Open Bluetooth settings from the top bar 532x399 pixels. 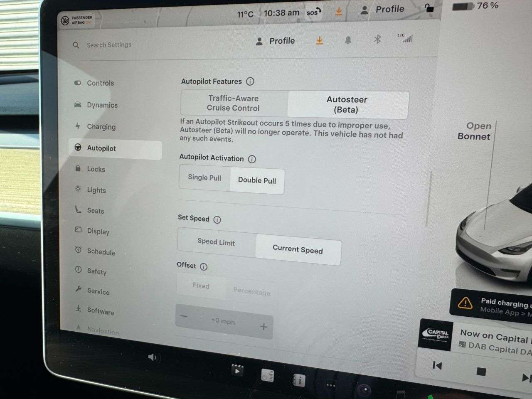click(x=377, y=39)
